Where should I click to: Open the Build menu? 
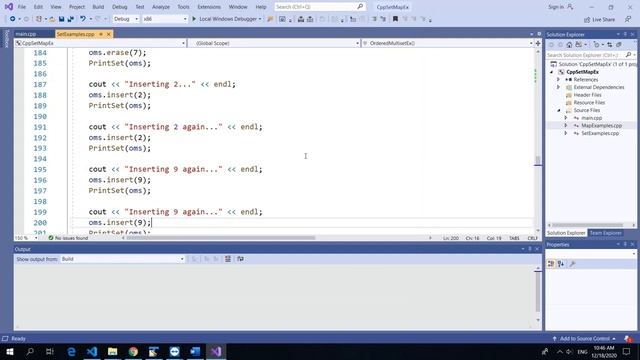98,7
